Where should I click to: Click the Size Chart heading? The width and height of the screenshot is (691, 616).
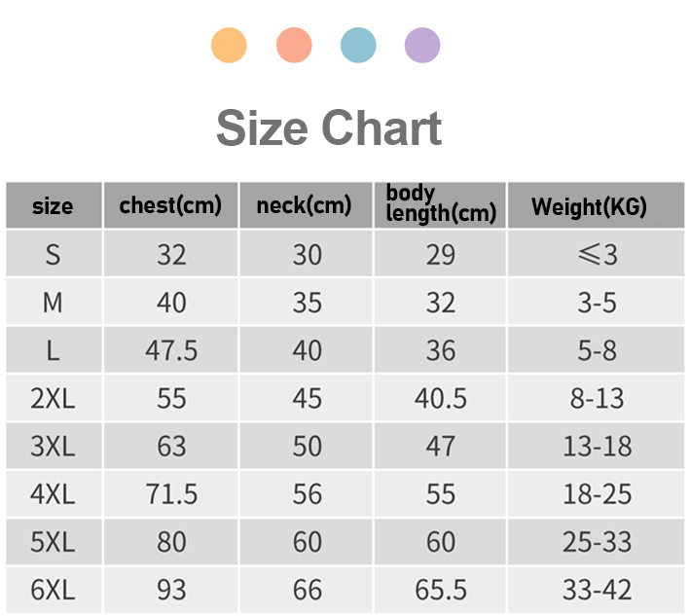[329, 128]
